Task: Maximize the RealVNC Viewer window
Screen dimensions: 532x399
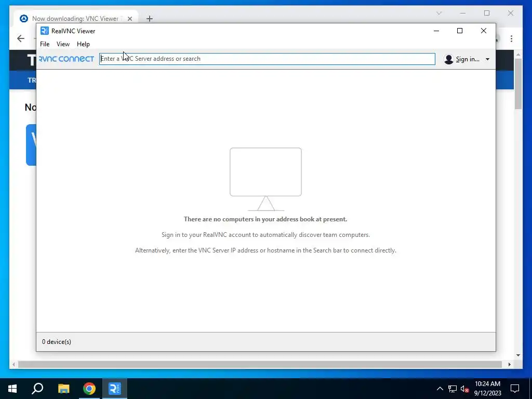Action: [x=460, y=31]
